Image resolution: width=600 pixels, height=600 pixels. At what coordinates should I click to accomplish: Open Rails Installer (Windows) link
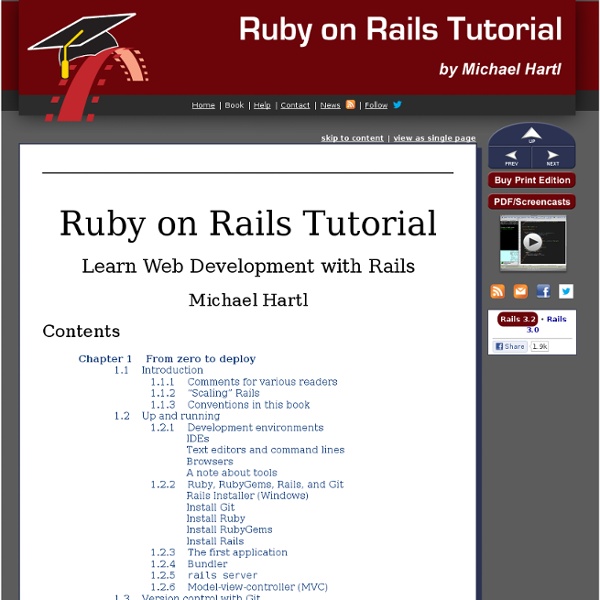(248, 496)
